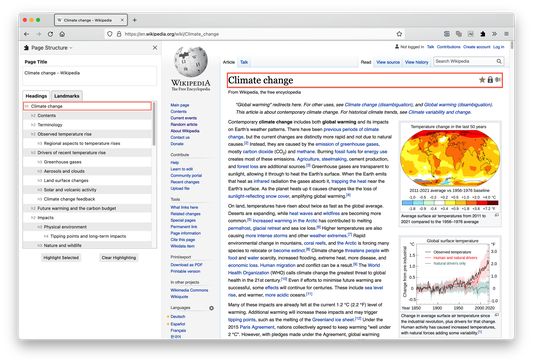This screenshot has height=364, width=533.
Task: Click the page protection lock icon
Action: coord(490,80)
